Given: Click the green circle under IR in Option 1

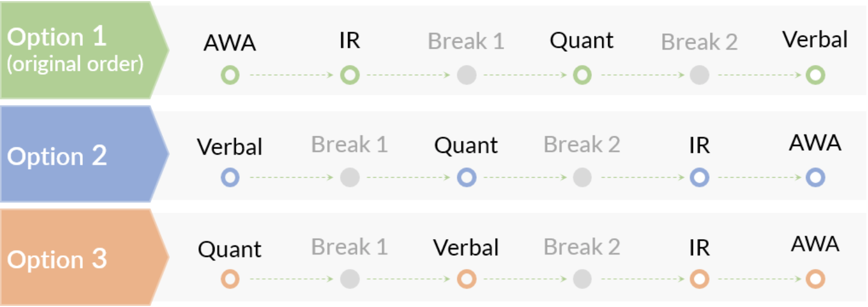Looking at the screenshot, I should tap(350, 75).
